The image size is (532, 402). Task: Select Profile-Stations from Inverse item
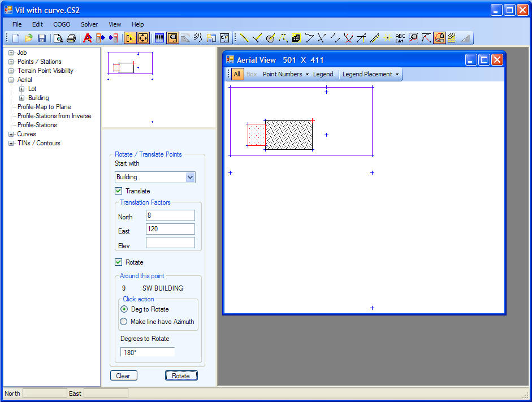coord(54,116)
